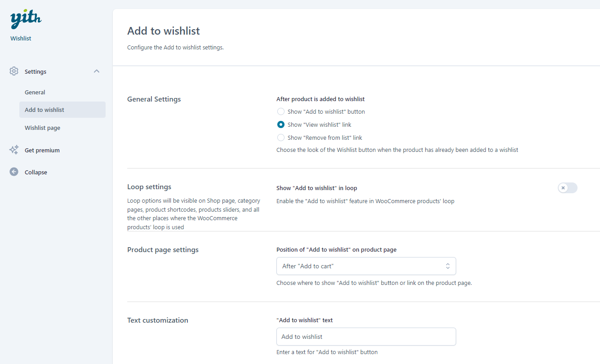Click the Get premium sparkle icon
The height and width of the screenshot is (364, 600).
[x=14, y=150]
